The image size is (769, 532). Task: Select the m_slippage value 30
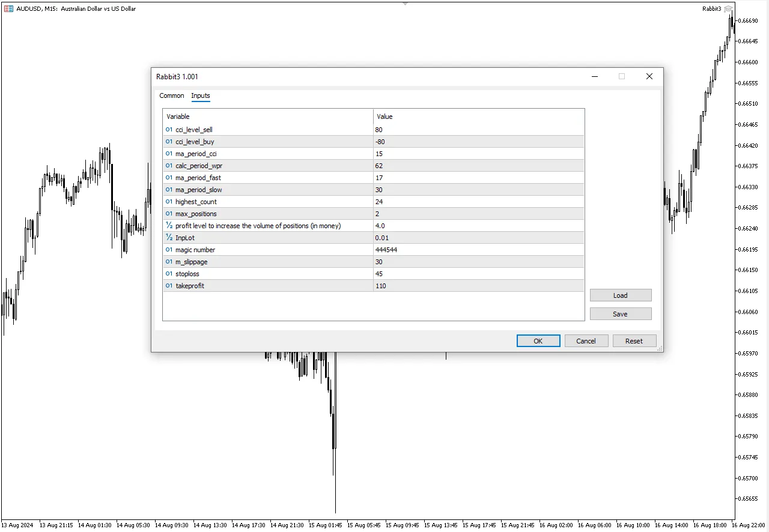point(378,262)
